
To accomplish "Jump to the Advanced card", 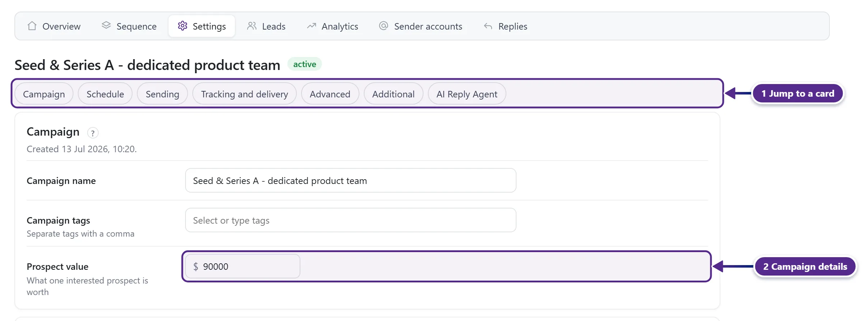I will click(330, 94).
